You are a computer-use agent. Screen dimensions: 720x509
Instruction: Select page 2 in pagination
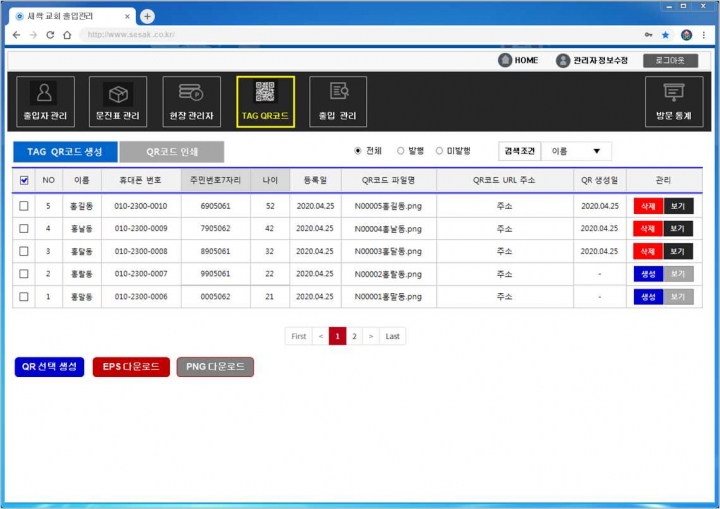click(x=354, y=336)
